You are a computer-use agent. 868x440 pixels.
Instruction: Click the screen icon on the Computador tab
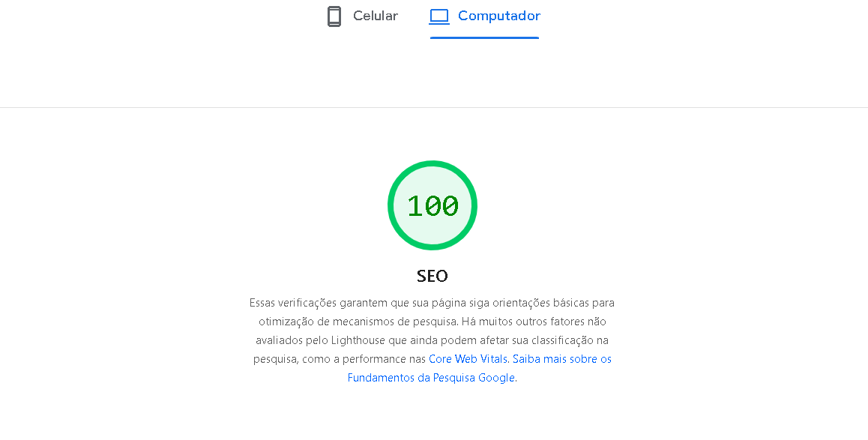438,16
